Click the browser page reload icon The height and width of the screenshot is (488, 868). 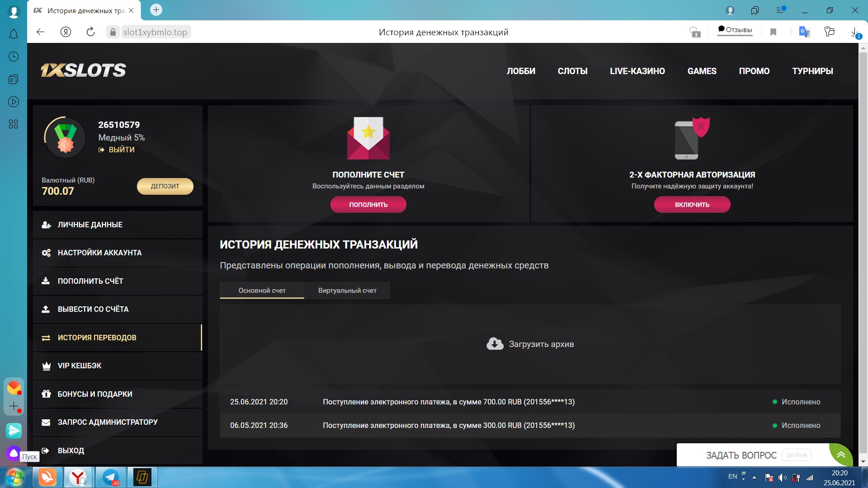[90, 32]
